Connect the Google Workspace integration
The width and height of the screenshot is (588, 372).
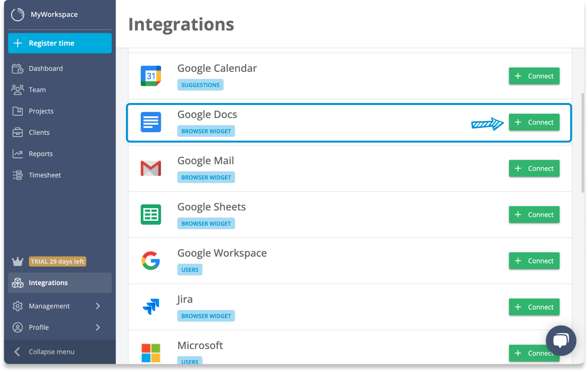(x=534, y=261)
